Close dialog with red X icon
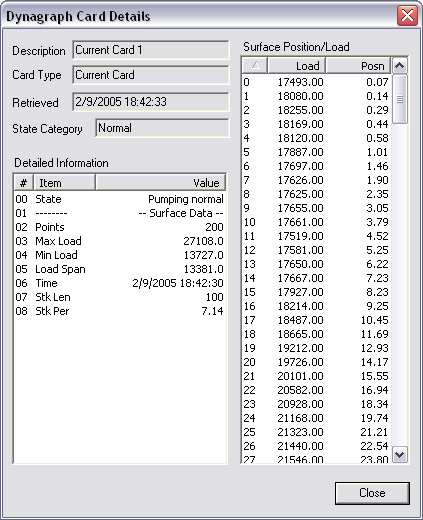Screen dimensions: 423x520 (x=407, y=15)
